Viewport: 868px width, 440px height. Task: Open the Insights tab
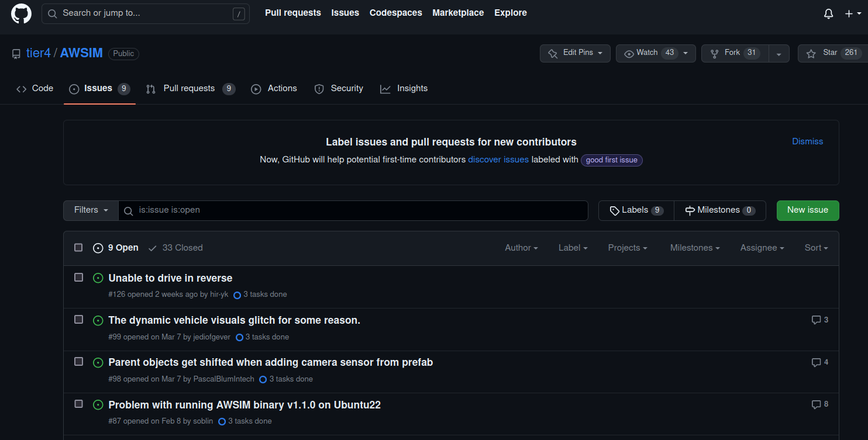pos(404,89)
